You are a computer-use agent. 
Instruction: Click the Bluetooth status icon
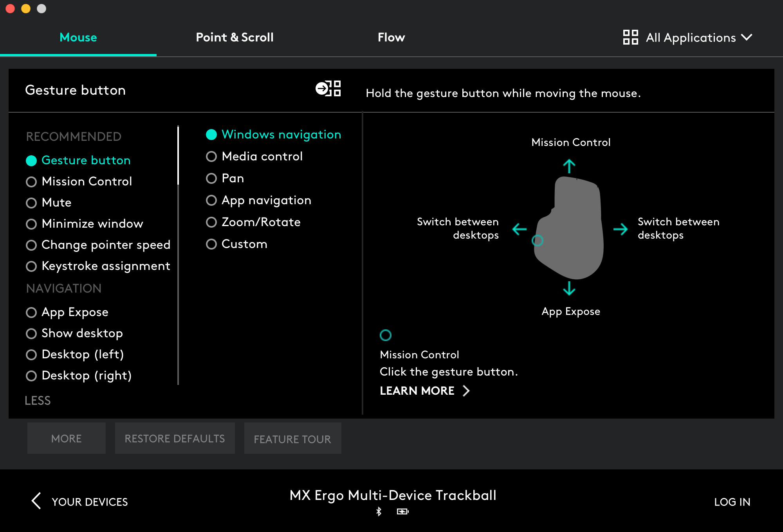click(379, 511)
